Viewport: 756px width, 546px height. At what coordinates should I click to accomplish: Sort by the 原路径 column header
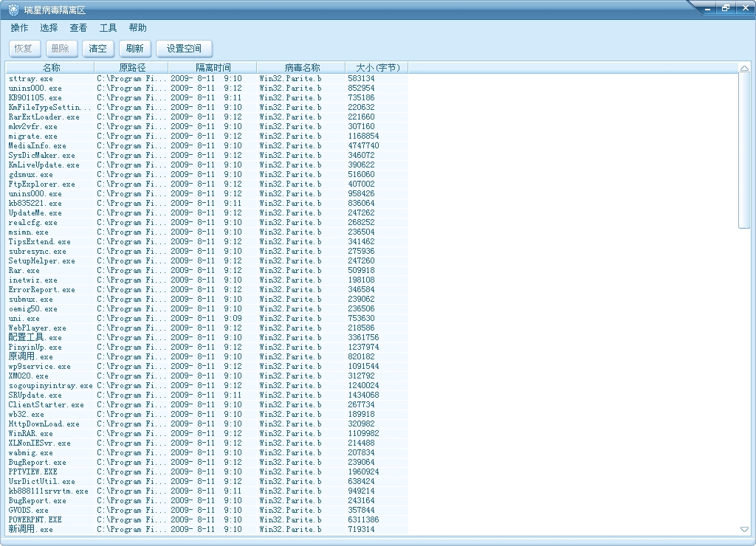coord(131,67)
